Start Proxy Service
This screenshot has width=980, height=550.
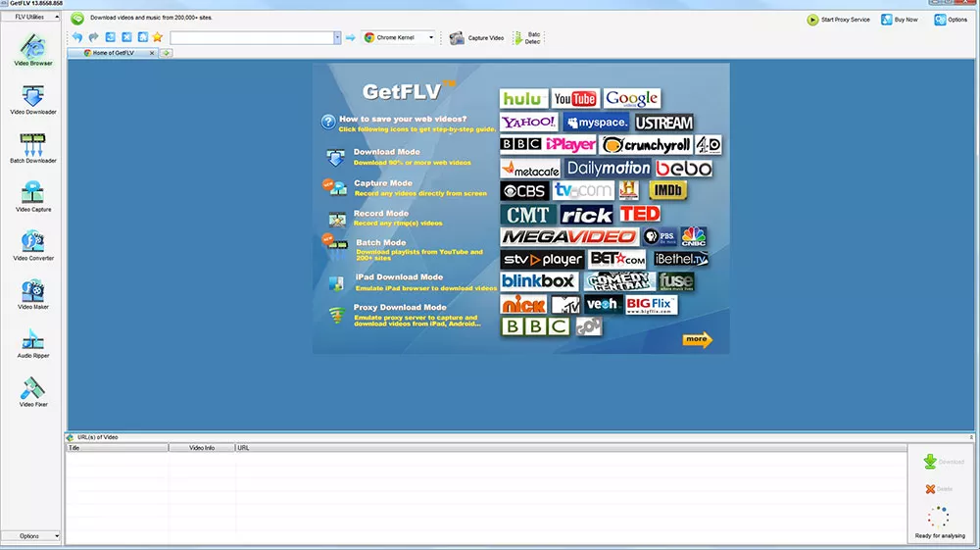839,20
